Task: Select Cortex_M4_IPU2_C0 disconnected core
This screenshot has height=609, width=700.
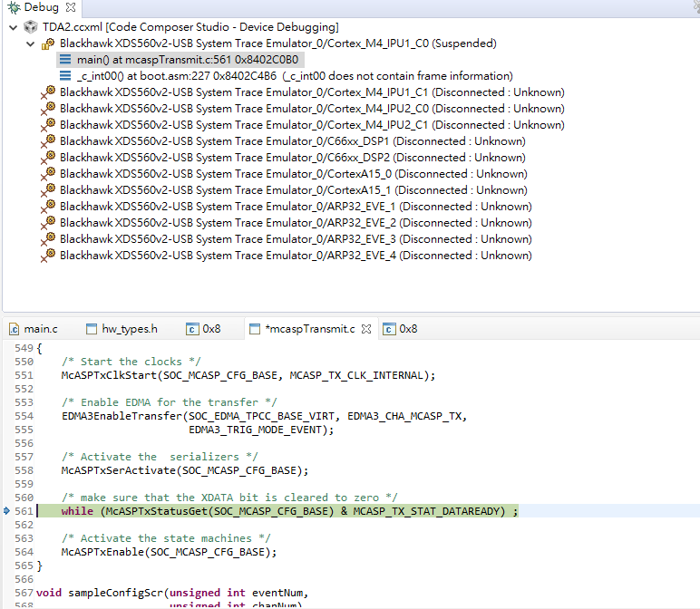Action: tap(312, 109)
